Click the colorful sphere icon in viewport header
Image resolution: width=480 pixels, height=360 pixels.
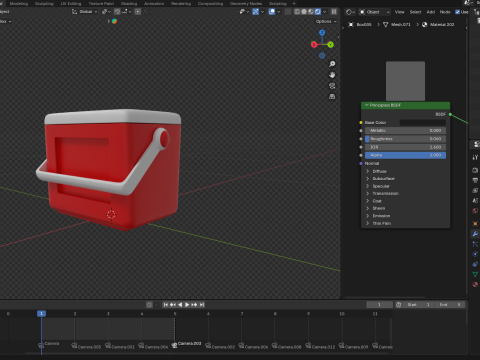[x=114, y=21]
